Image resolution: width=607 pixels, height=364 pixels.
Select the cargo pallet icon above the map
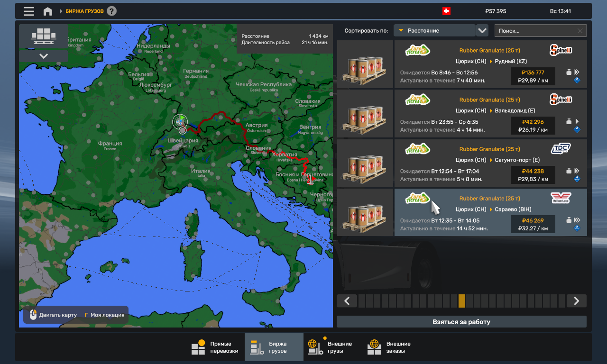[44, 36]
